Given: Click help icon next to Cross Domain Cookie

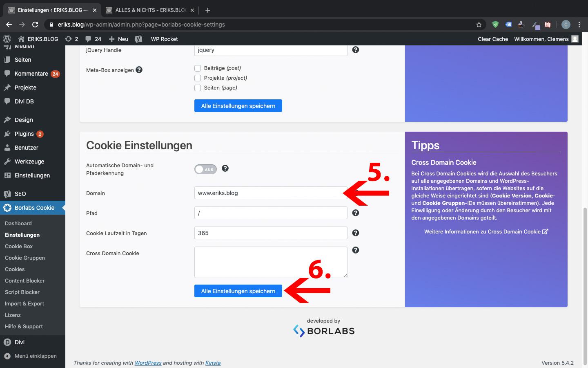Looking at the screenshot, I should [356, 250].
